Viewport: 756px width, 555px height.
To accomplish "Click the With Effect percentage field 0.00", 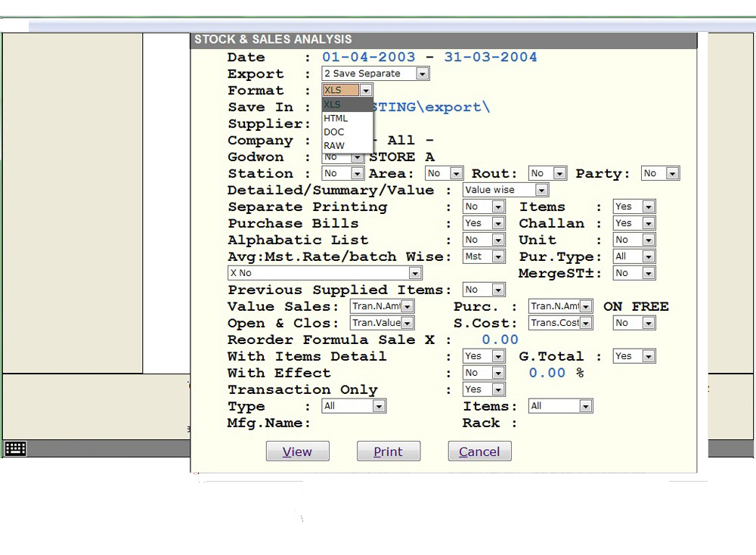I will [x=547, y=373].
